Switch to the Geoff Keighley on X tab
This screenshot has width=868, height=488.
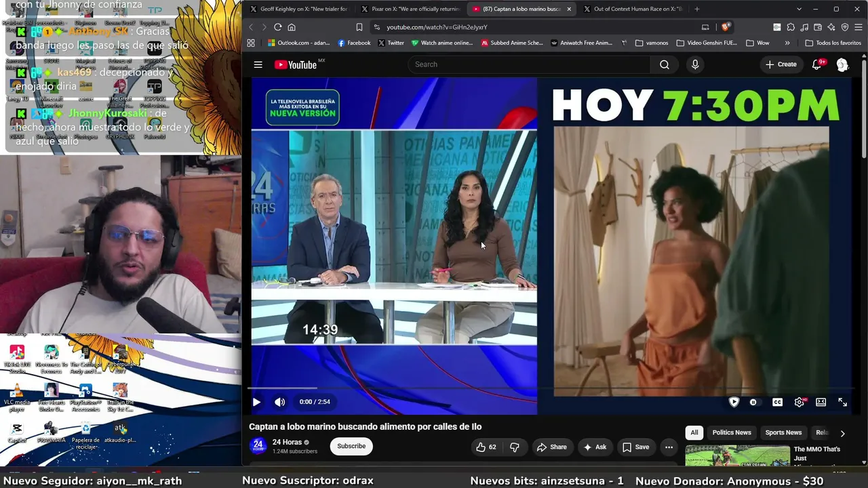298,9
